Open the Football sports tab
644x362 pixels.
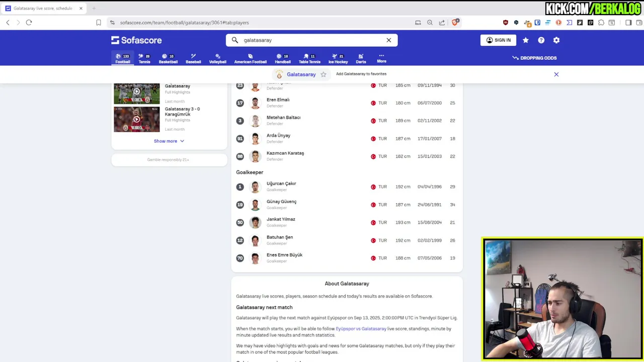(123, 58)
